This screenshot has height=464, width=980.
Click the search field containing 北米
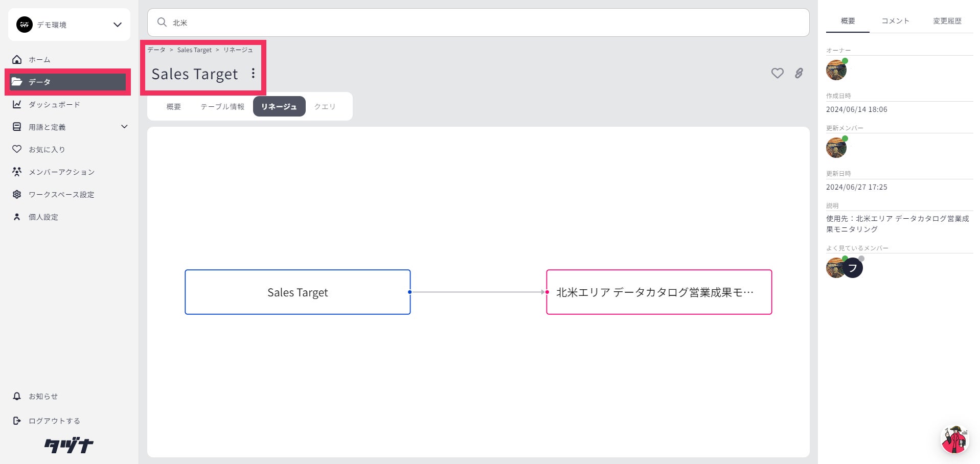click(x=478, y=22)
